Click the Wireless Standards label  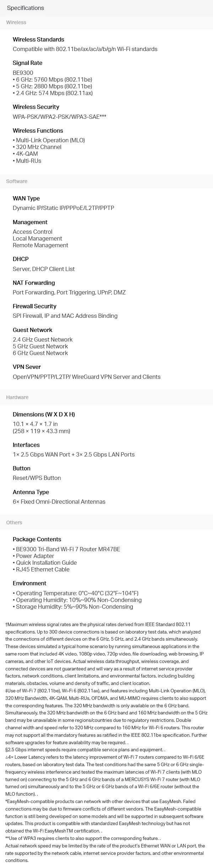click(x=38, y=39)
